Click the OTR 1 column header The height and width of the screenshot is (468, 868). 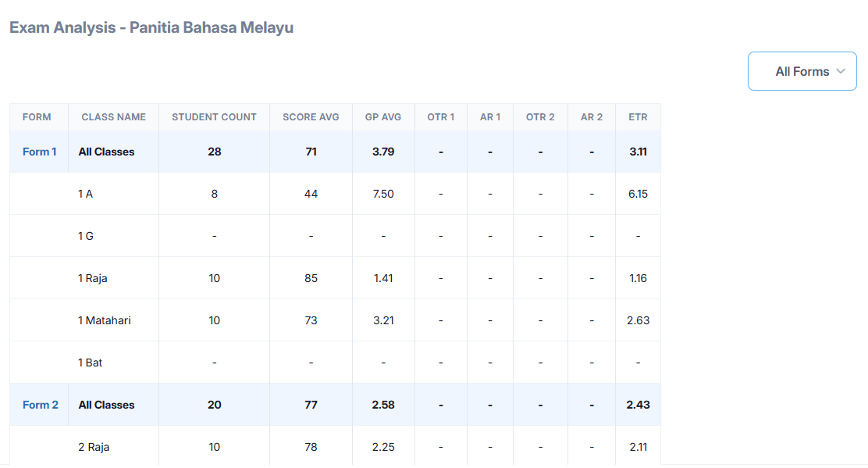[440, 117]
